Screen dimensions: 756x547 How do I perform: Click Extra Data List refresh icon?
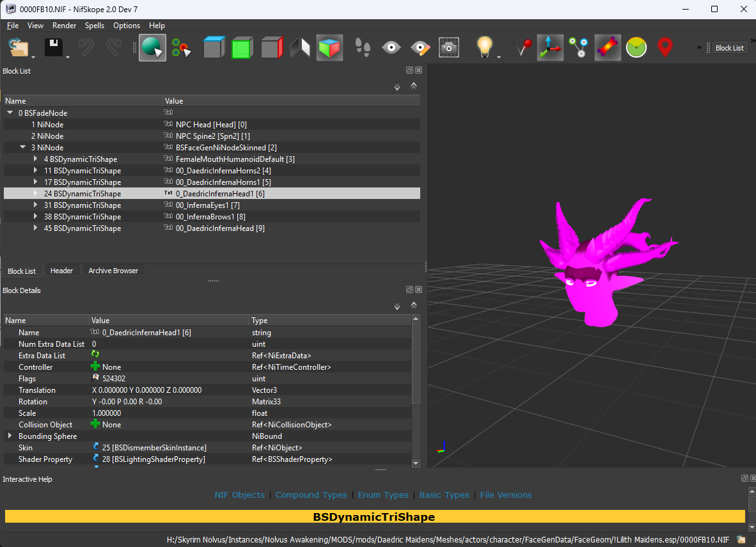[95, 354]
